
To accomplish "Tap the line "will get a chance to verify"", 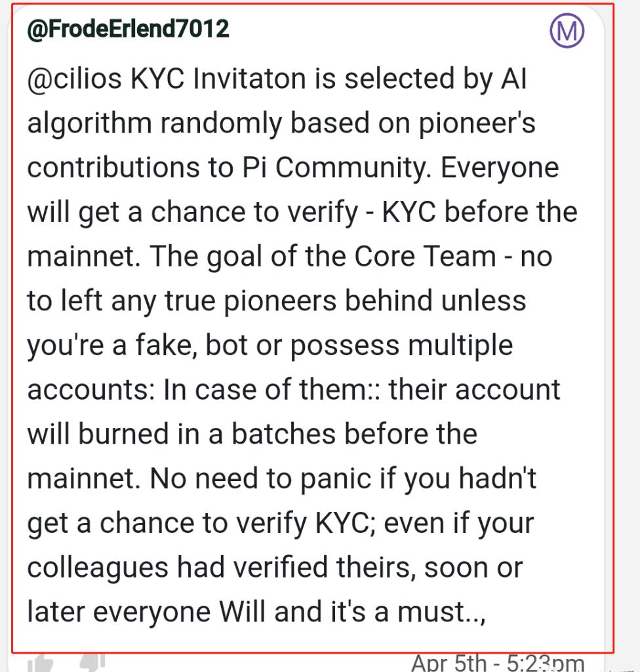I will click(x=192, y=212).
